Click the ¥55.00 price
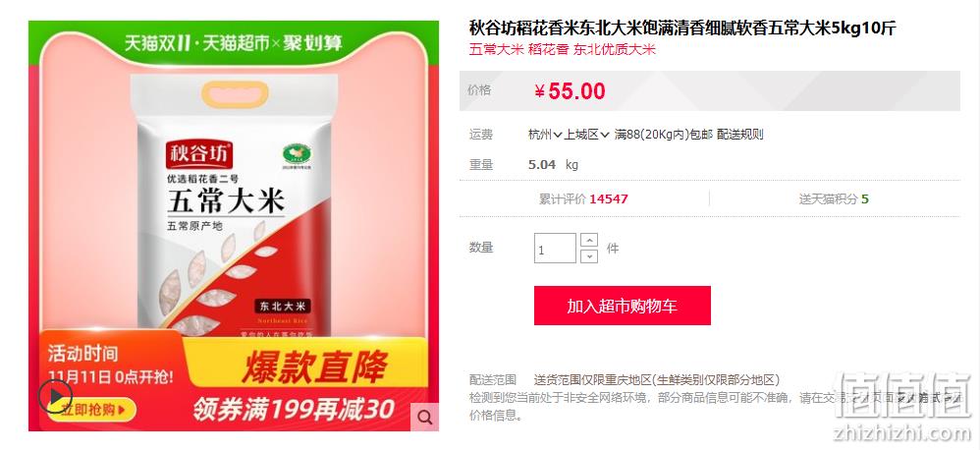The image size is (980, 450). click(570, 91)
